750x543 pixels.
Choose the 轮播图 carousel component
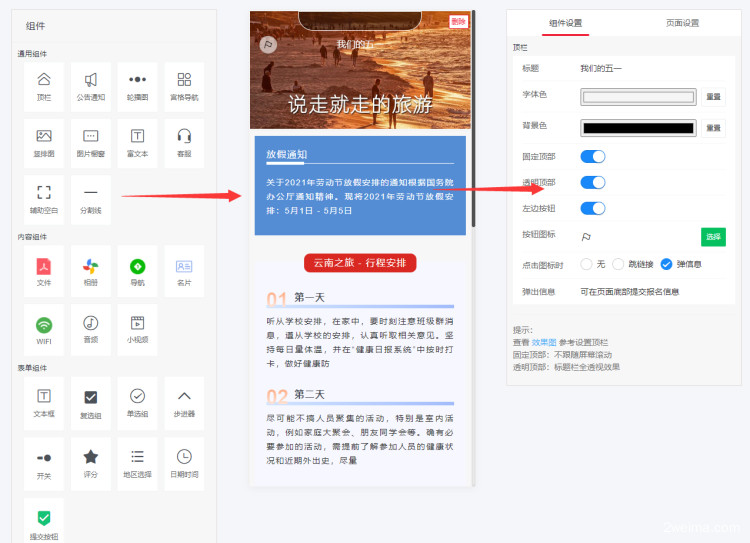pyautogui.click(x=138, y=85)
